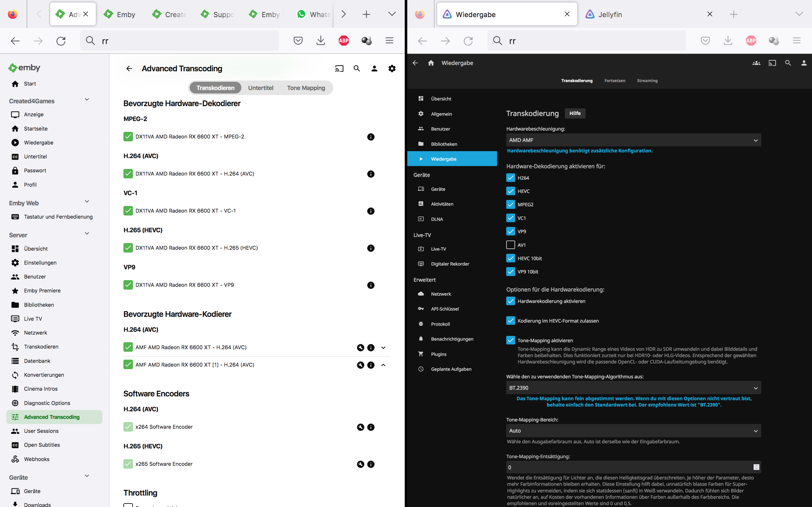
Task: Click Jellyfin home icon in header
Action: (431, 63)
